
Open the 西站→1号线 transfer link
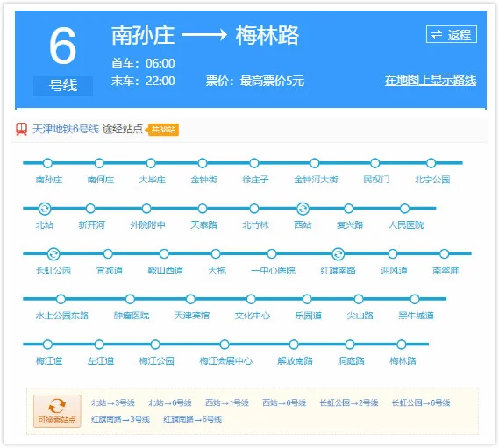point(227,402)
